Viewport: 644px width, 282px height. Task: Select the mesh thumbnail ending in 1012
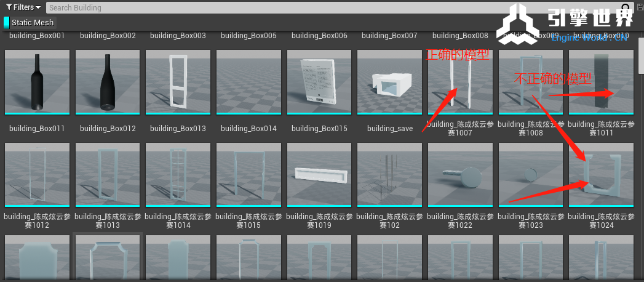pyautogui.click(x=37, y=175)
